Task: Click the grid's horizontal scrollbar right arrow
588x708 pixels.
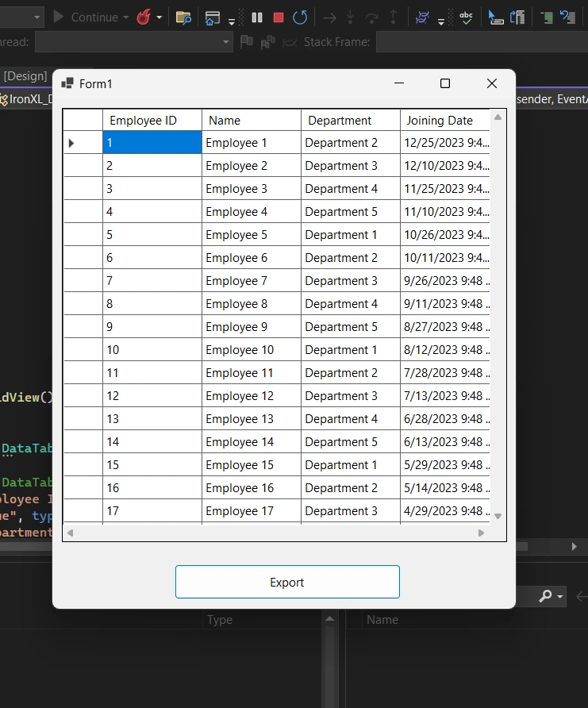Action: pos(481,533)
